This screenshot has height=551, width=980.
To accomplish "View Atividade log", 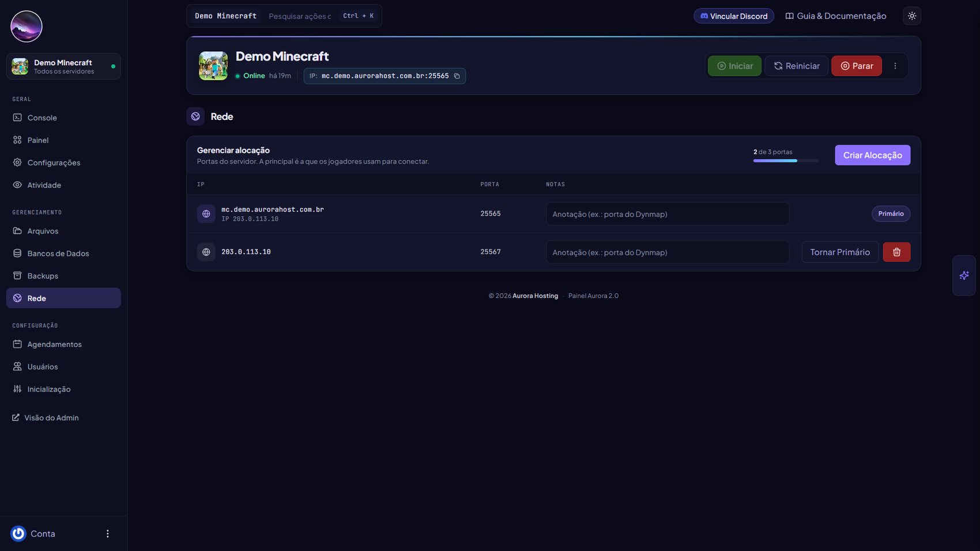I will click(63, 185).
